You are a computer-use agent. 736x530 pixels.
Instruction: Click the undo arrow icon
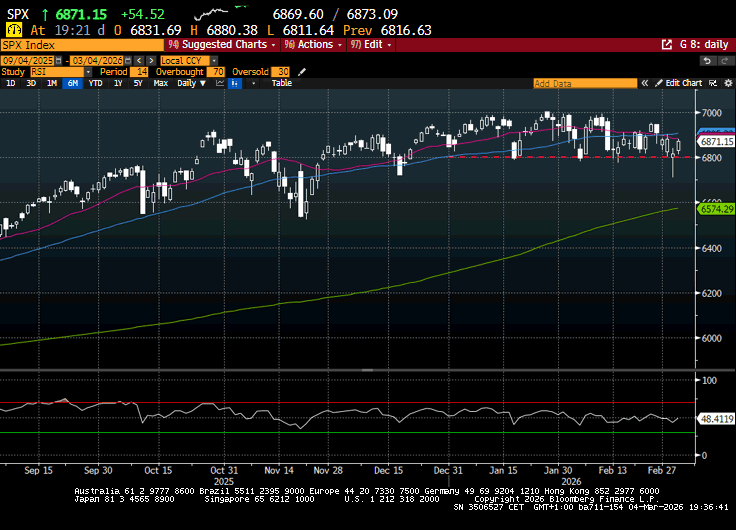click(706, 60)
